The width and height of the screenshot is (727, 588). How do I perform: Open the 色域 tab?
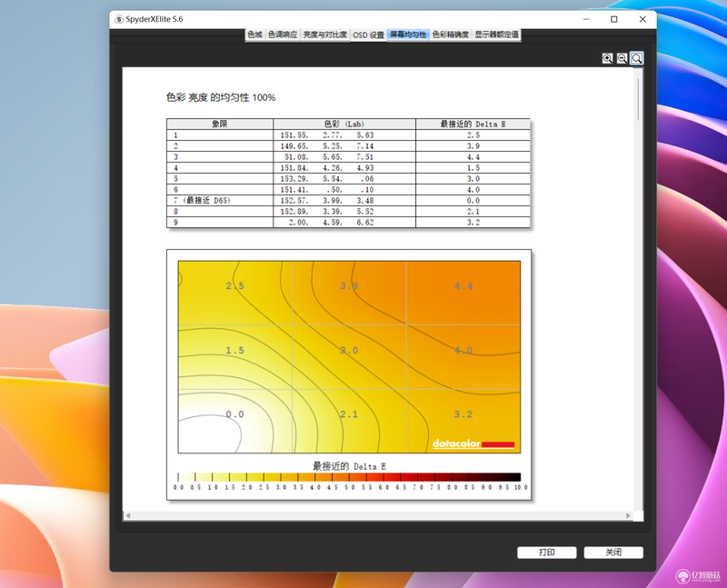pos(254,35)
